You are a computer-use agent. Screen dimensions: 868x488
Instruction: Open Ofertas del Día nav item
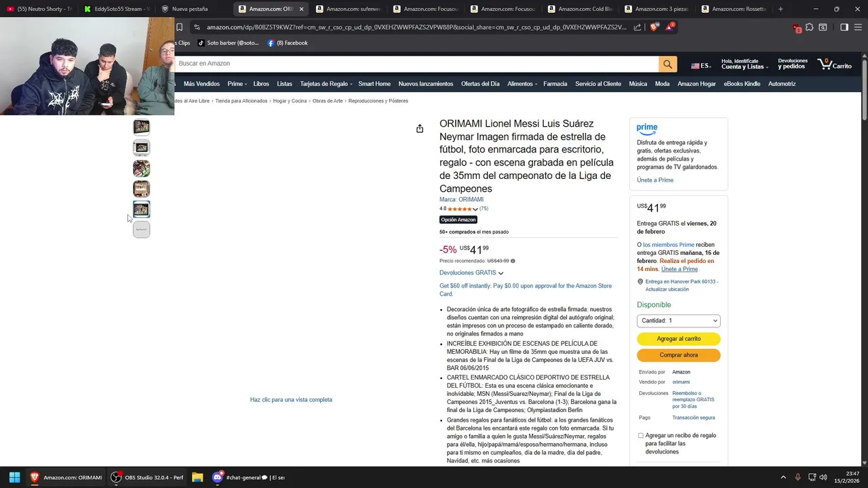(x=480, y=84)
